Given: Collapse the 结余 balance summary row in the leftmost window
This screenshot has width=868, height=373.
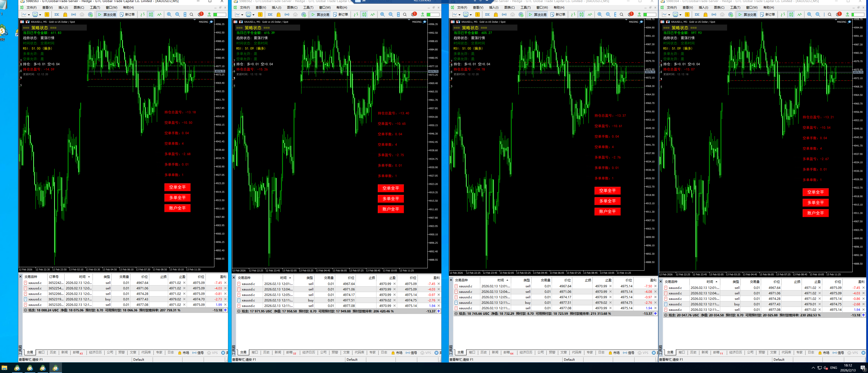Looking at the screenshot, I should [x=25, y=310].
